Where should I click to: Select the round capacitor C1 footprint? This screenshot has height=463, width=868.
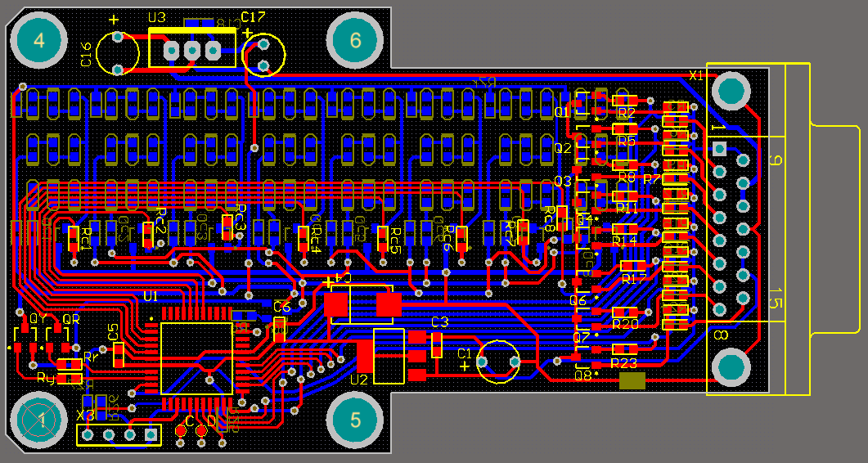click(x=498, y=361)
